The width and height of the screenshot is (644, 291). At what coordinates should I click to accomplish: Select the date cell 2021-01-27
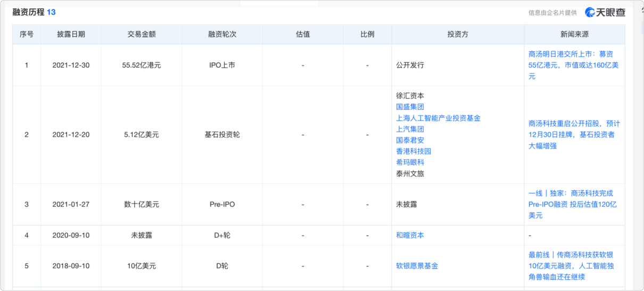(x=71, y=204)
